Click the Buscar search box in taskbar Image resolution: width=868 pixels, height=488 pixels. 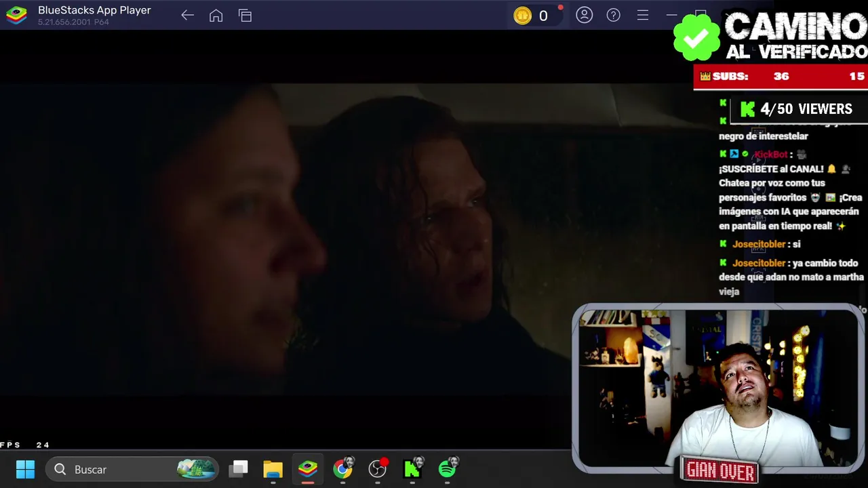132,469
